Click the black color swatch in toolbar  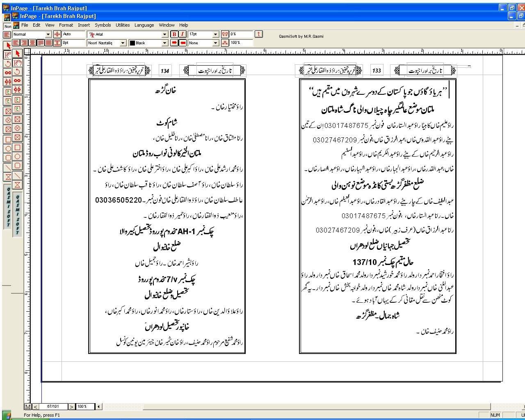pos(132,43)
